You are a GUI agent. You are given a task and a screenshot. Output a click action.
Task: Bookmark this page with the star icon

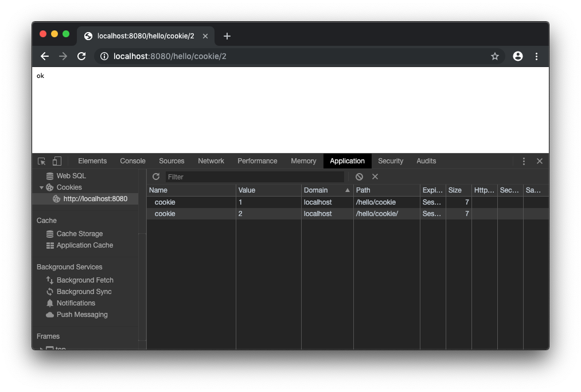pos(494,56)
